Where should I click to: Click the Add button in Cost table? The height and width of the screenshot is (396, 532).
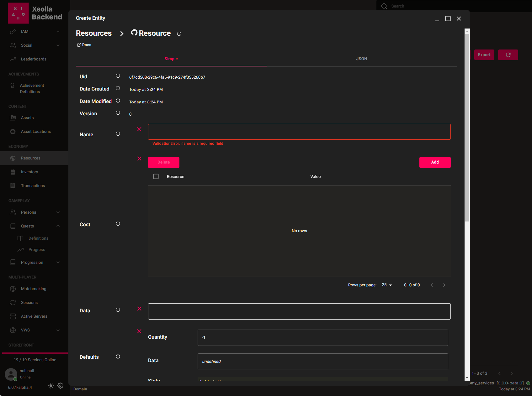[x=435, y=162]
